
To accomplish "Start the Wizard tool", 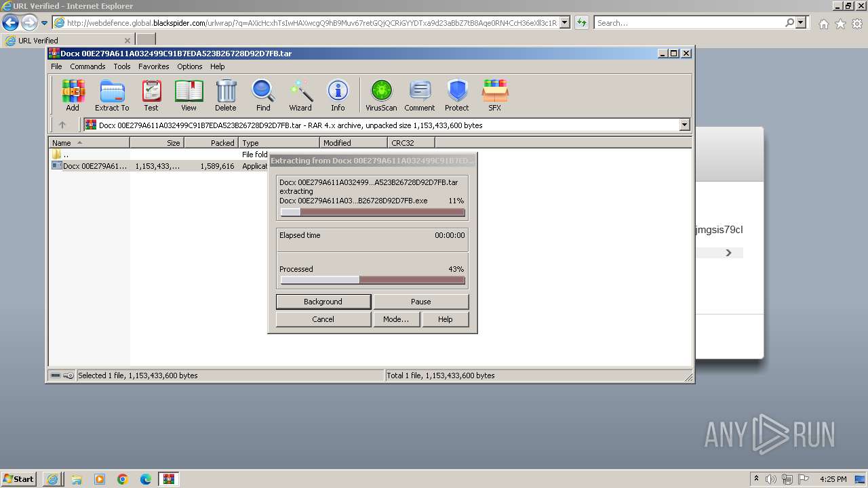I will (300, 95).
